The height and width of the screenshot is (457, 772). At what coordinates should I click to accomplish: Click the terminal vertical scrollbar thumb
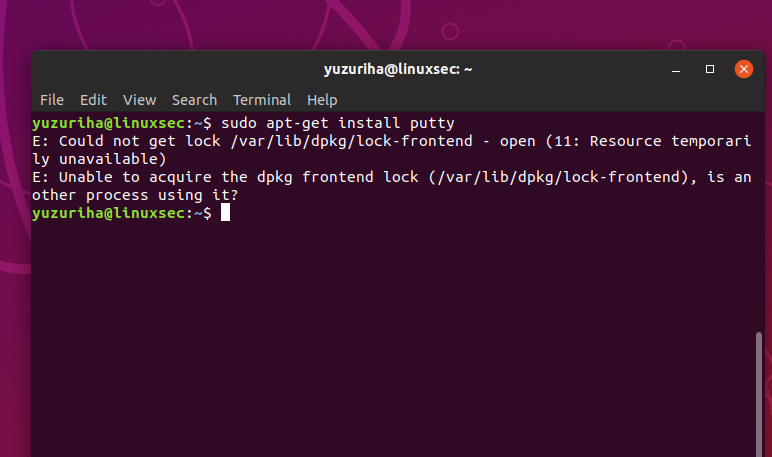pyautogui.click(x=759, y=394)
